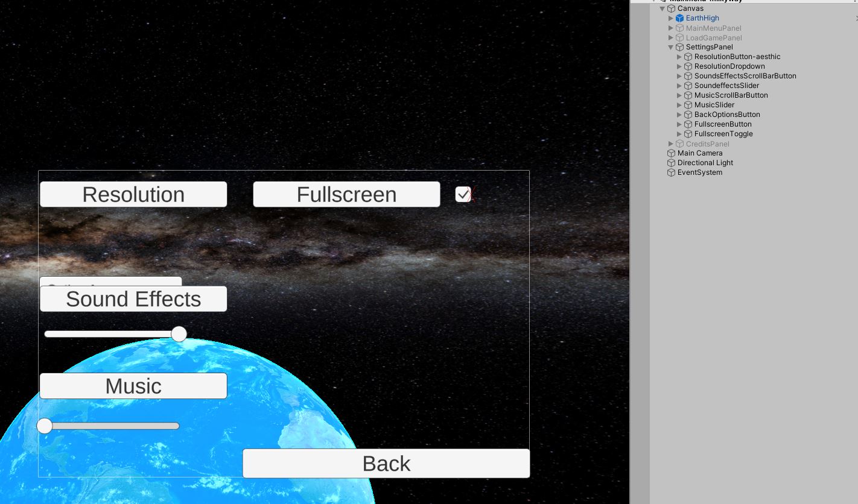Click the MusicSlider cube icon
Screen dimensions: 858x504
688,105
